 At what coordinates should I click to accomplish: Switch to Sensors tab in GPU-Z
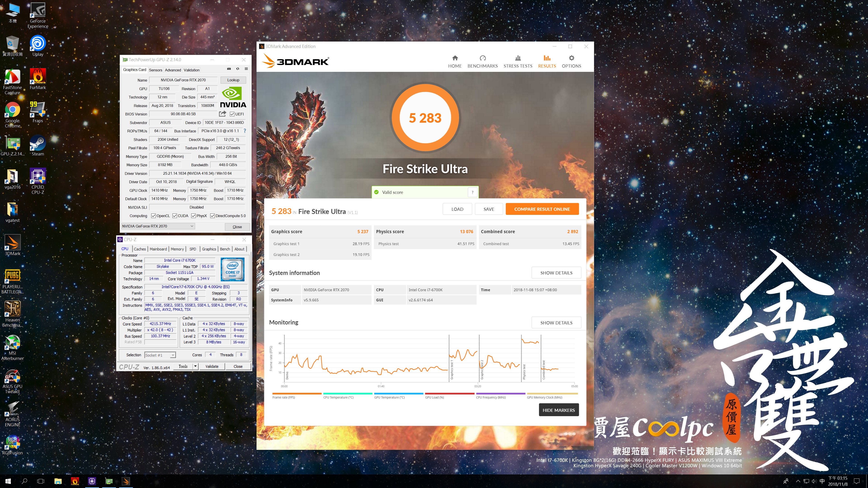coord(155,70)
